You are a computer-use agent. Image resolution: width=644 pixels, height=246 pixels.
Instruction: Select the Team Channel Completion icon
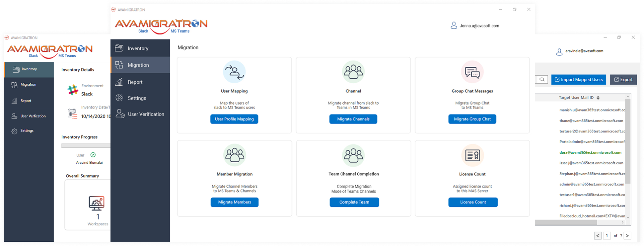pyautogui.click(x=353, y=155)
